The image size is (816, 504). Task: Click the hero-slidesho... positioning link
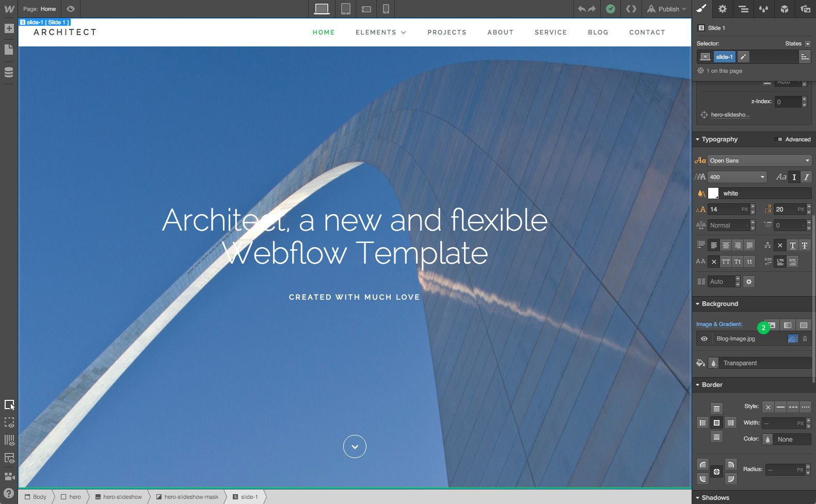730,115
